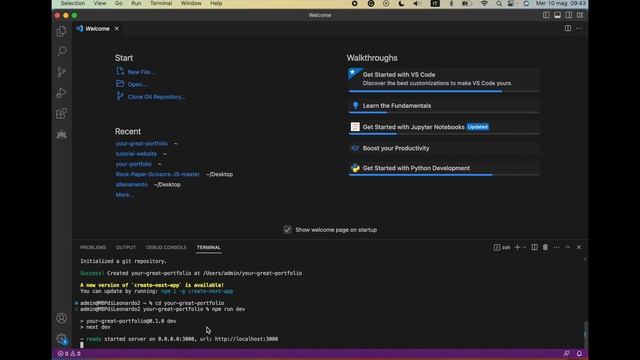This screenshot has width=640, height=360.
Task: Open the Run and Debug view
Action: point(61,93)
